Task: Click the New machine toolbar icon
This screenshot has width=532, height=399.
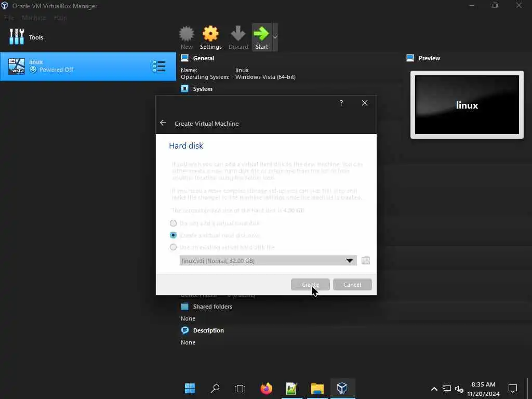Action: 187,37
